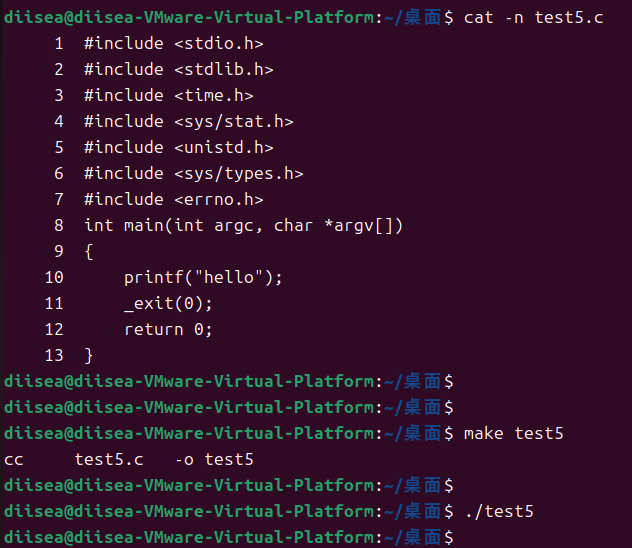Click the '#include <time.h>' line

point(168,95)
